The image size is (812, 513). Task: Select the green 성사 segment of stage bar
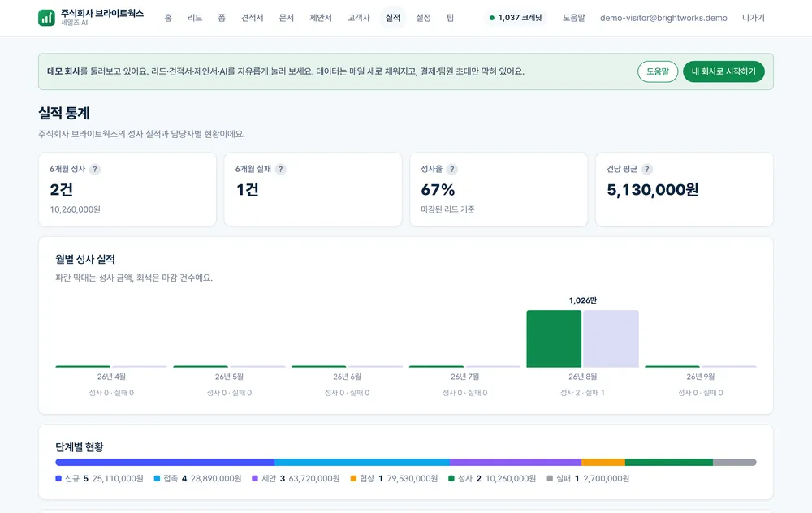click(669, 463)
